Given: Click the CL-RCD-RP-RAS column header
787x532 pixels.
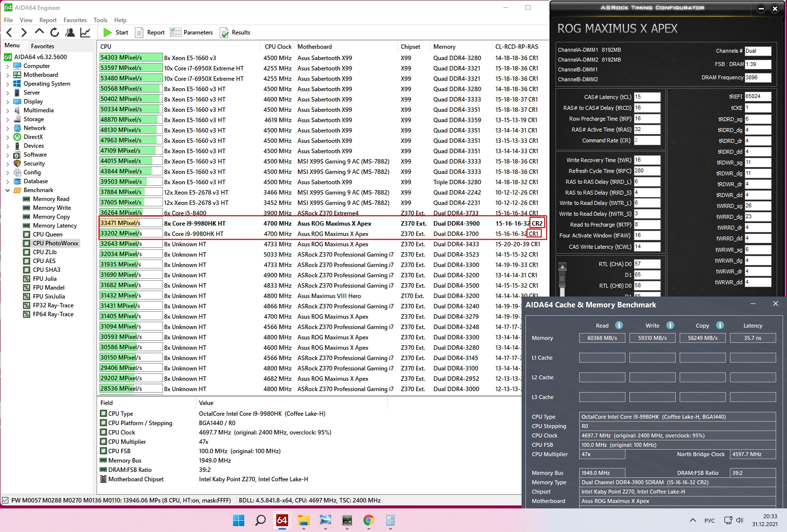Looking at the screenshot, I should coord(517,47).
